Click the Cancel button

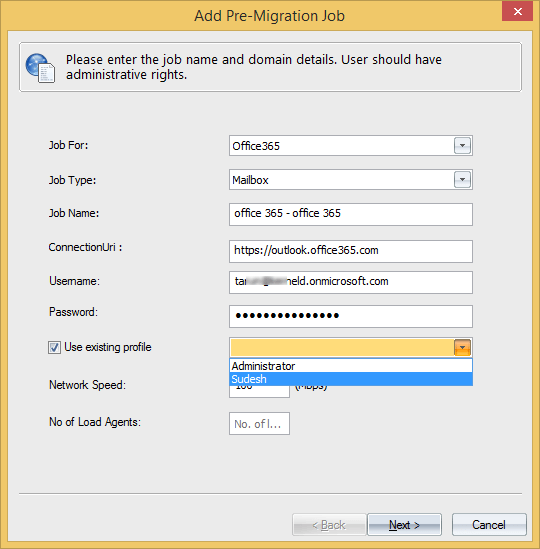tap(489, 524)
